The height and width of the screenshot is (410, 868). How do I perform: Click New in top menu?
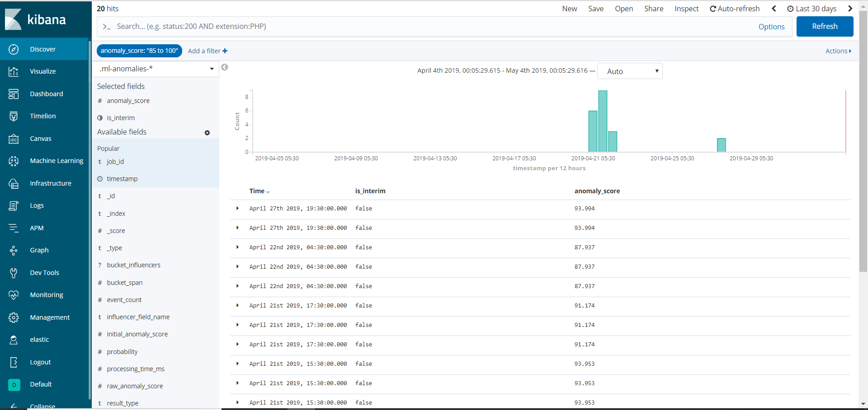coord(570,9)
